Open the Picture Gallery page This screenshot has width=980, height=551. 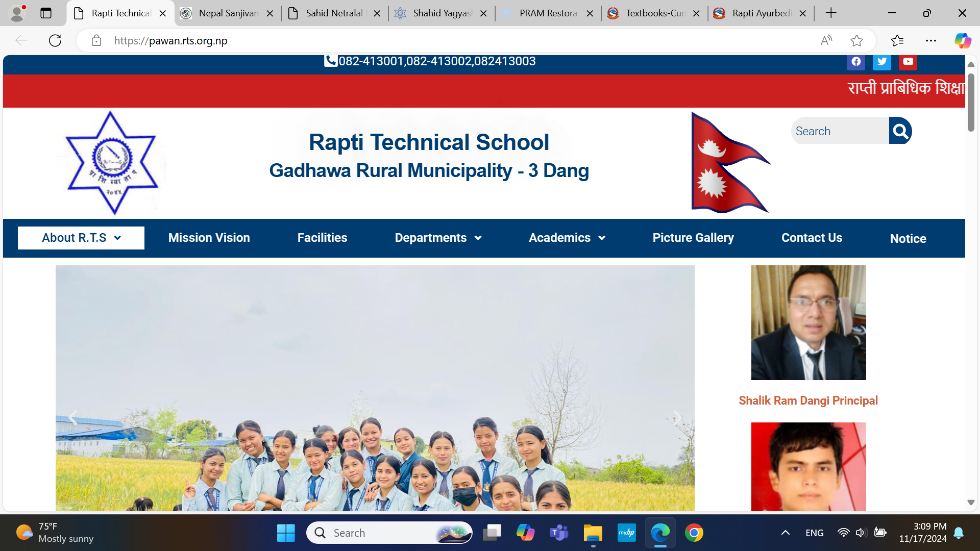click(693, 238)
